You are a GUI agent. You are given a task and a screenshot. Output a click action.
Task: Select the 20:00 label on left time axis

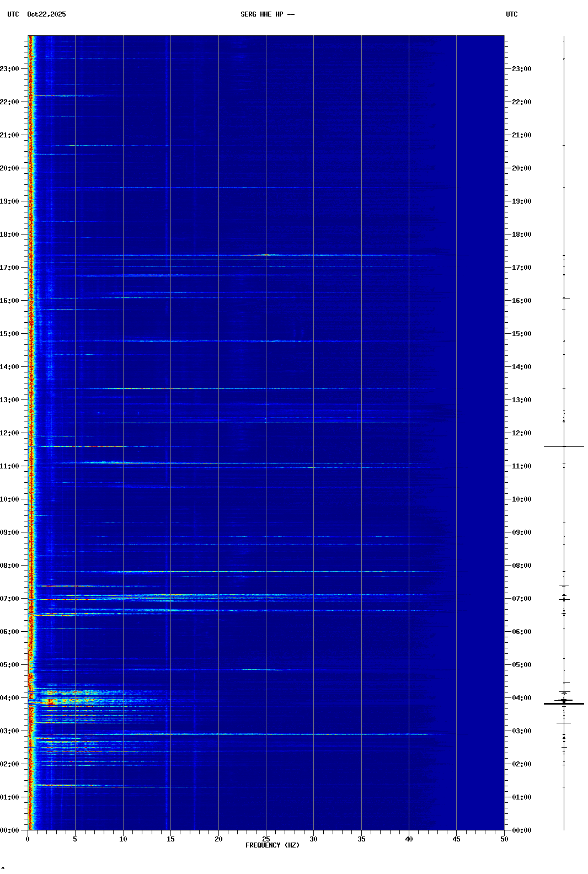click(10, 168)
